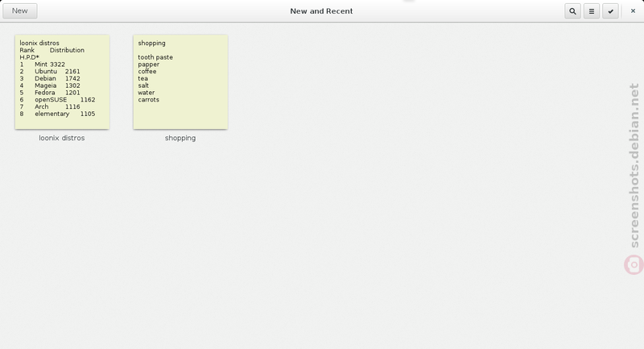The image size is (644, 349).
Task: Click the 'New and Recent' window title
Action: click(321, 11)
